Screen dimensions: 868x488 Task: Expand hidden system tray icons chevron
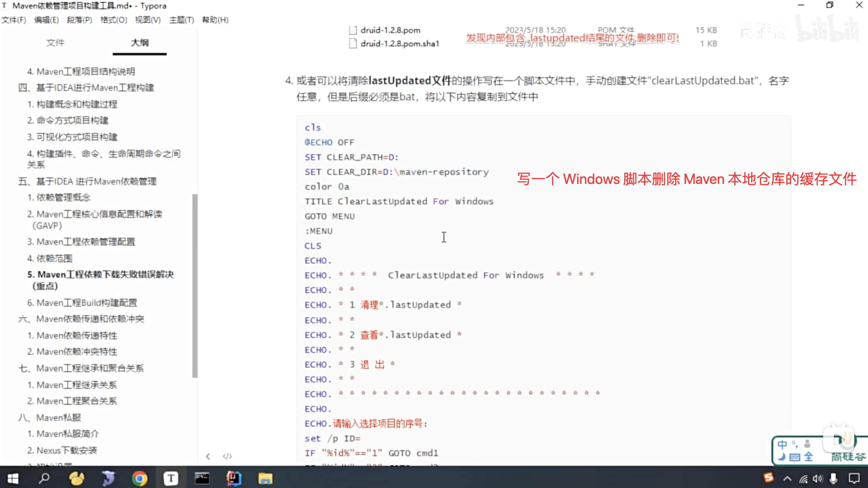point(787,479)
